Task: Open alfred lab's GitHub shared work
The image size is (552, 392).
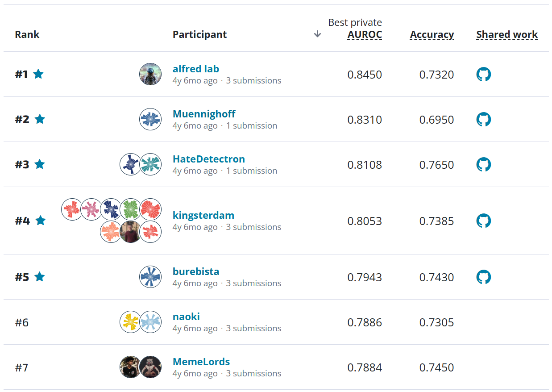Action: tap(483, 74)
